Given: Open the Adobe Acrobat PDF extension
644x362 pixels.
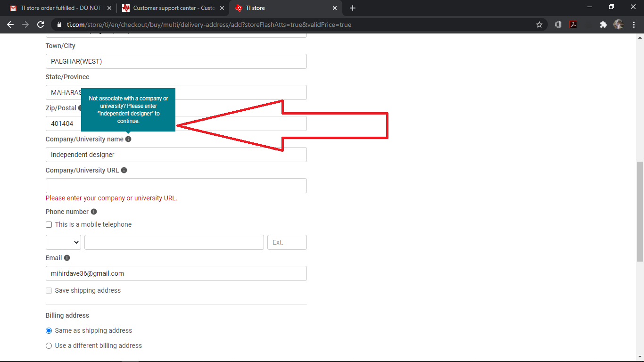Looking at the screenshot, I should coord(573,25).
